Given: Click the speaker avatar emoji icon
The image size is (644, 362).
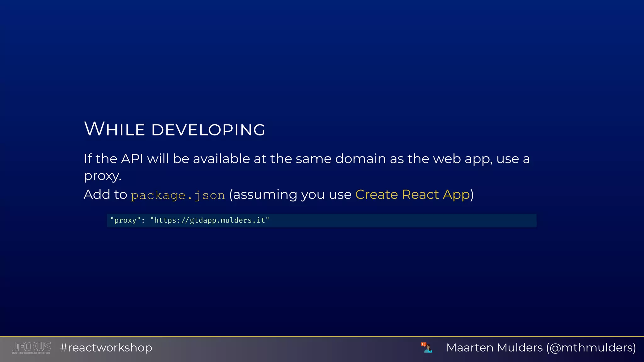Looking at the screenshot, I should [427, 348].
